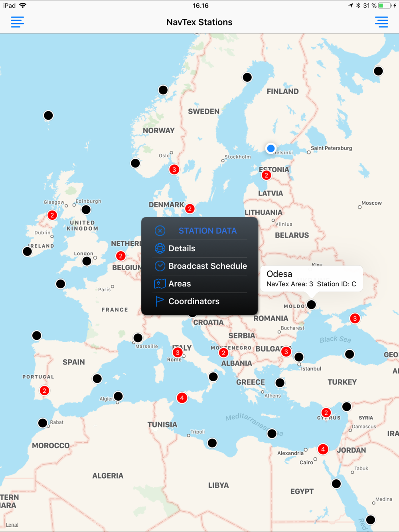
Task: Select the station marker on Ireland's west coast
Action: (x=27, y=251)
